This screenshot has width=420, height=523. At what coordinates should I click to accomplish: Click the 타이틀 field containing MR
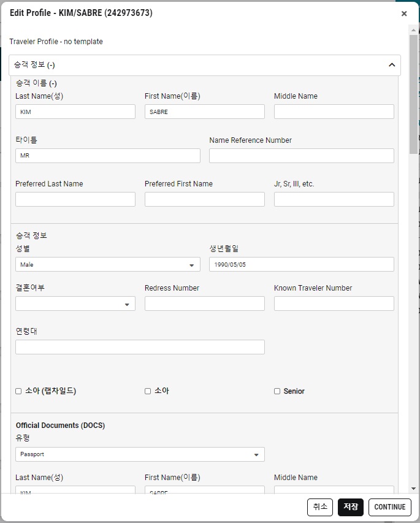click(108, 156)
